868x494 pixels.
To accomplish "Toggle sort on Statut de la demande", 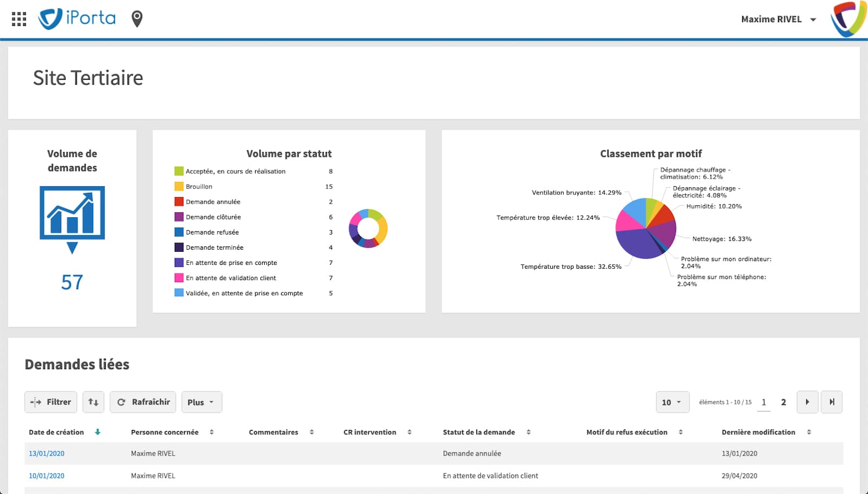I will click(528, 432).
